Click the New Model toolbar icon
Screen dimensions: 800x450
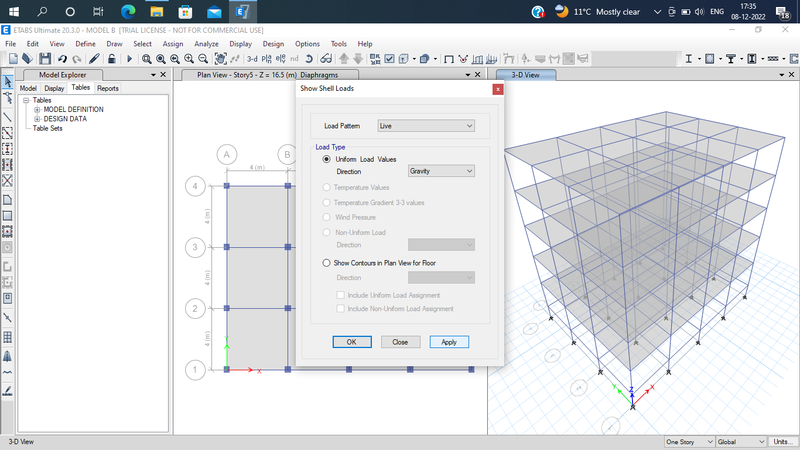click(13, 59)
